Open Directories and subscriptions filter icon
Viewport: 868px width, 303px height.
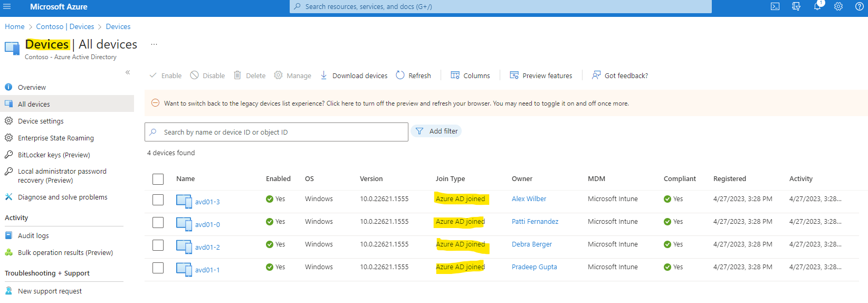(x=796, y=7)
